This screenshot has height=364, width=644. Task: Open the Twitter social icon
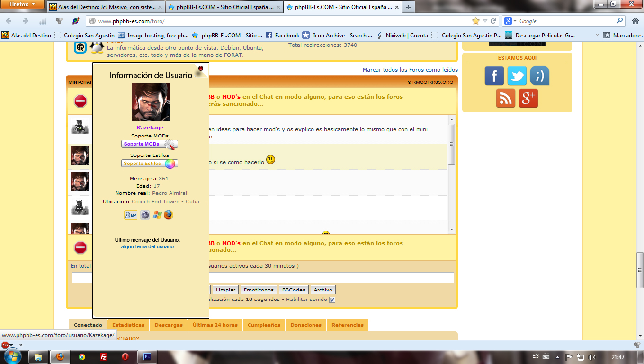click(x=517, y=76)
